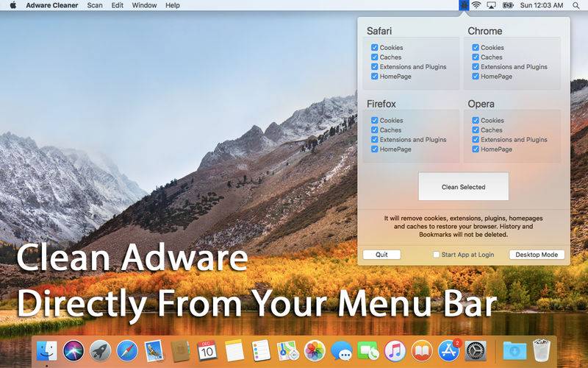
Task: Launch Siri from the Dock
Action: coord(73,351)
